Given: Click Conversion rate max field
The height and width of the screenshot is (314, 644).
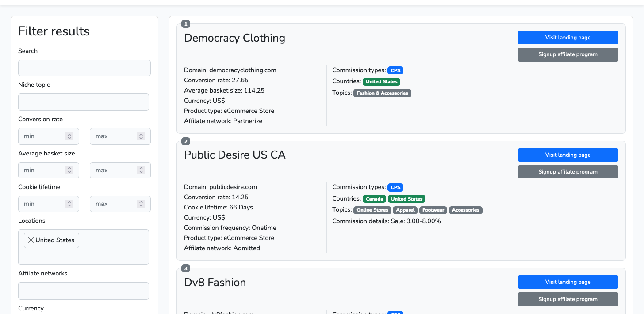Looking at the screenshot, I should pyautogui.click(x=120, y=136).
